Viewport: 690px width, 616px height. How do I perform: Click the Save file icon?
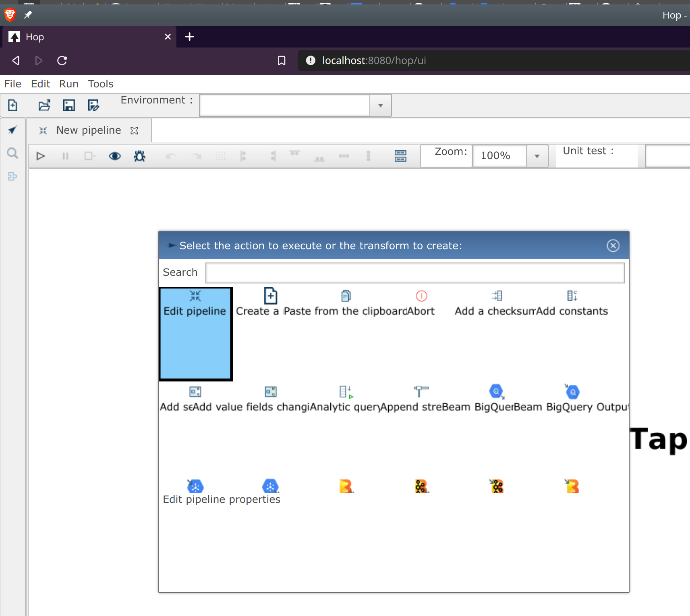point(69,105)
